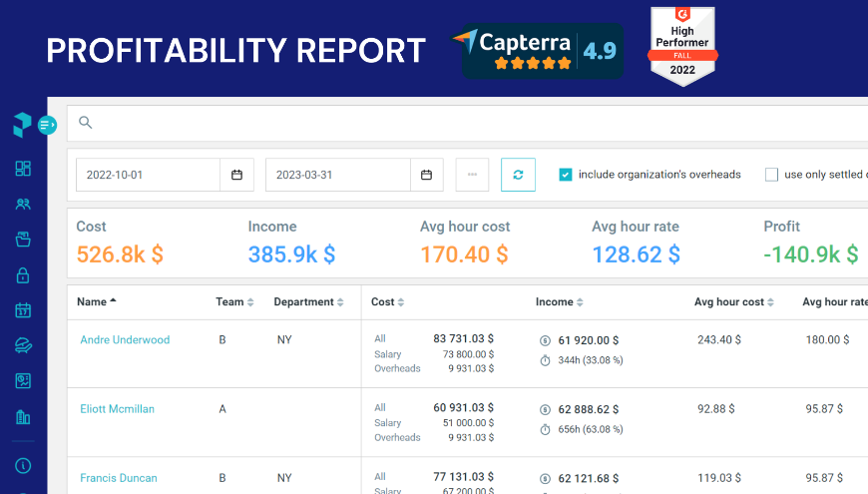Viewport: 868px width, 494px height.
Task: Open the dashboard icon in the sidebar
Action: coord(23,169)
